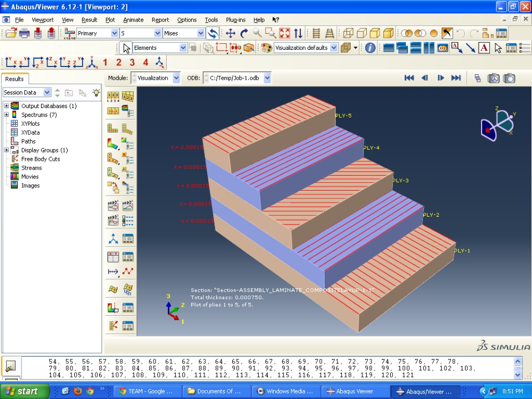Toggle hidden-line render style
532x399 pixels.
tap(362, 33)
